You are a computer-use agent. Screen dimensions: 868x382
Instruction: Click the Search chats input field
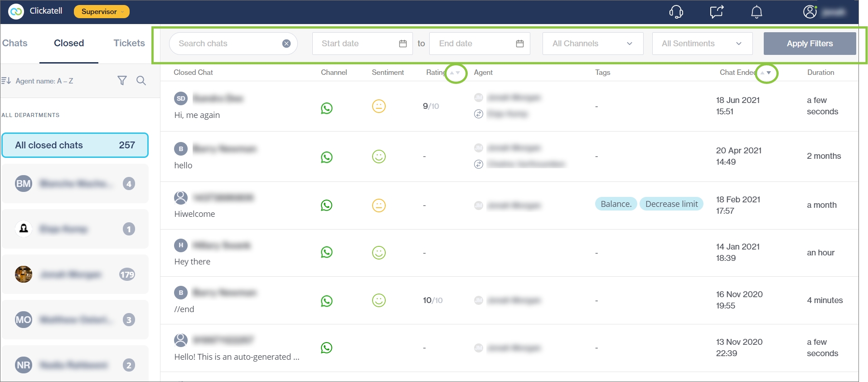(x=227, y=44)
